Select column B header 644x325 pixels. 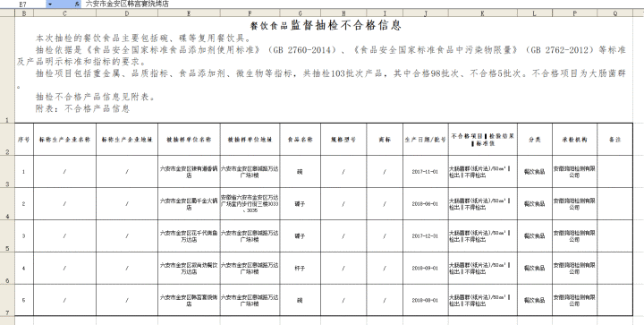(24, 13)
